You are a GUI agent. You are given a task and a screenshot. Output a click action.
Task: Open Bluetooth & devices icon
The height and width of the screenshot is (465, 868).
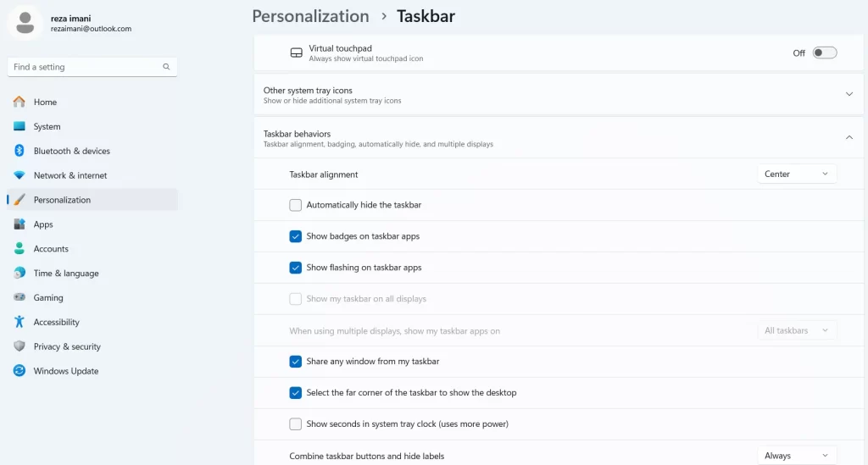[19, 151]
